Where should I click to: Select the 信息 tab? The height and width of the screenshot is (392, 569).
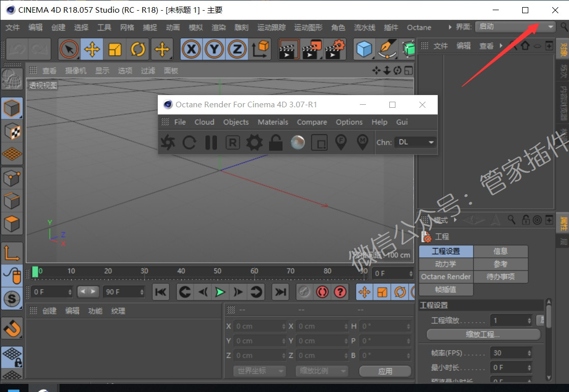point(500,251)
